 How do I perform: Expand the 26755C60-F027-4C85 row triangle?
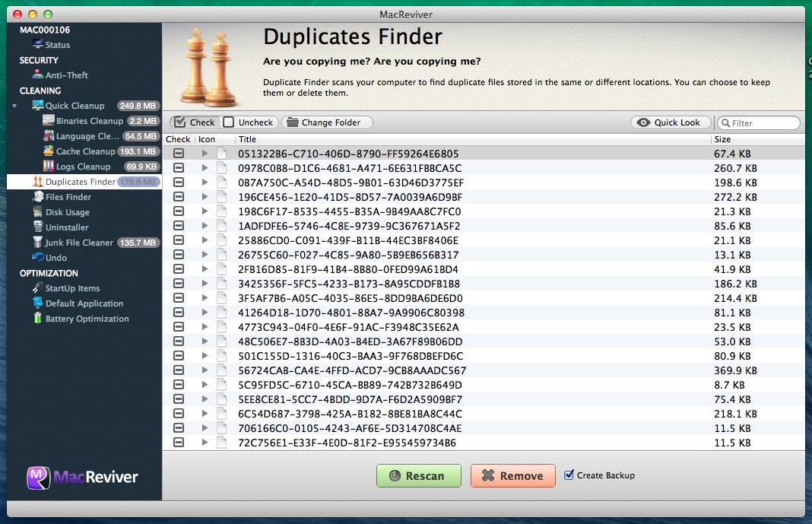tap(205, 255)
